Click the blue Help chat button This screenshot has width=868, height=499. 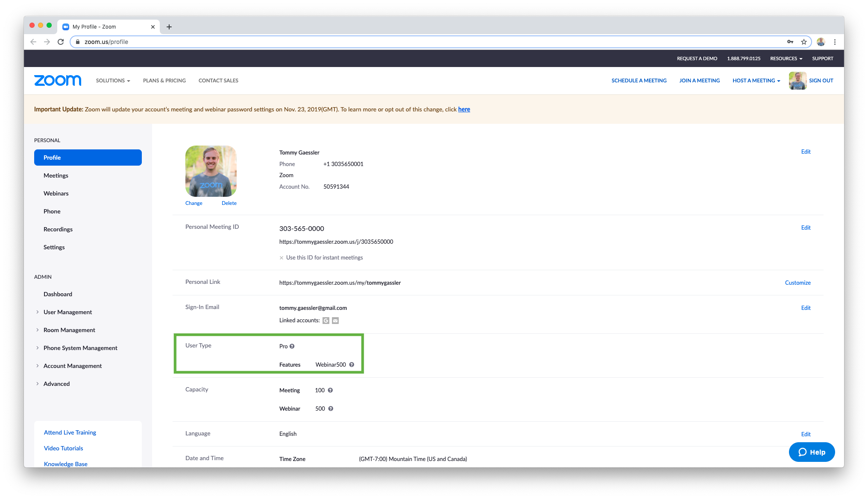tap(812, 452)
